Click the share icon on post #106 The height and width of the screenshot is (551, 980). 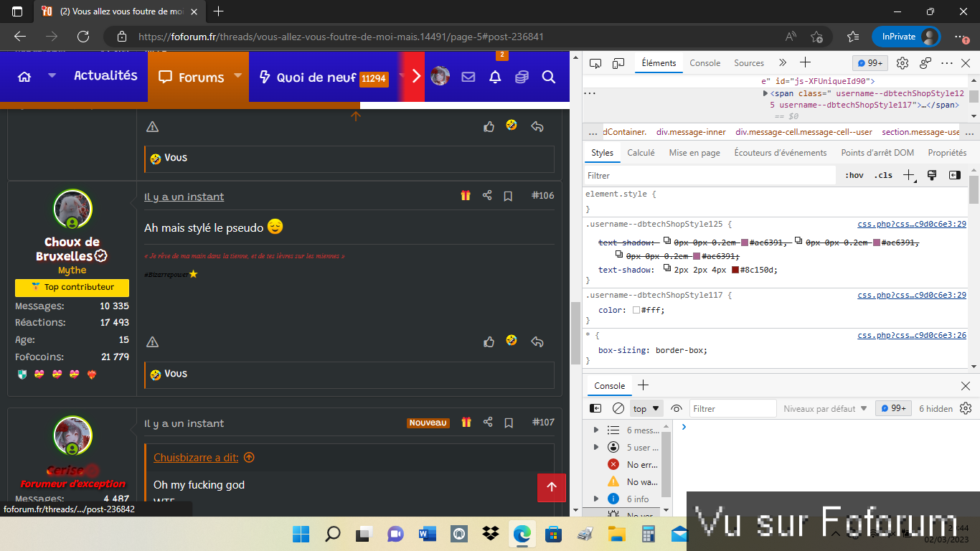pos(487,196)
